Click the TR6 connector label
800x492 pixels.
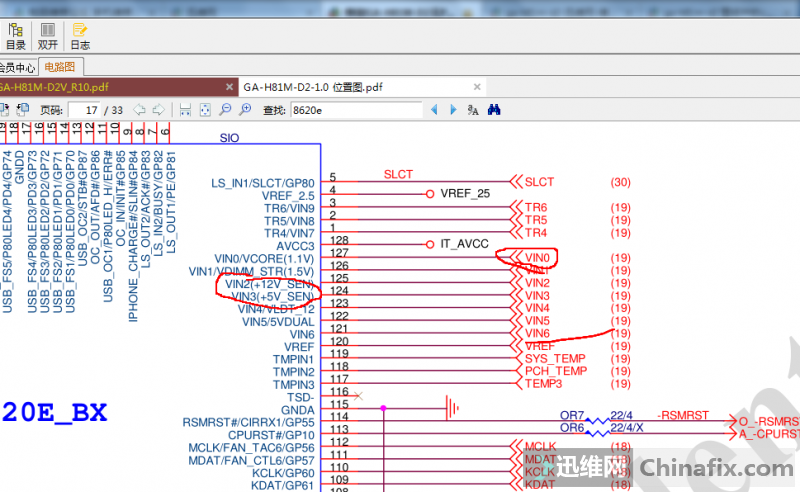pyautogui.click(x=536, y=207)
